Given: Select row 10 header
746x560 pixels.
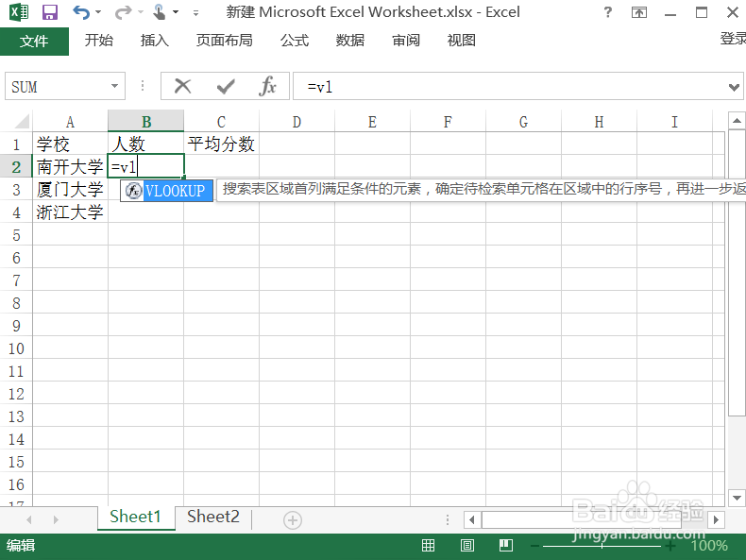Looking at the screenshot, I should pyautogui.click(x=16, y=348).
